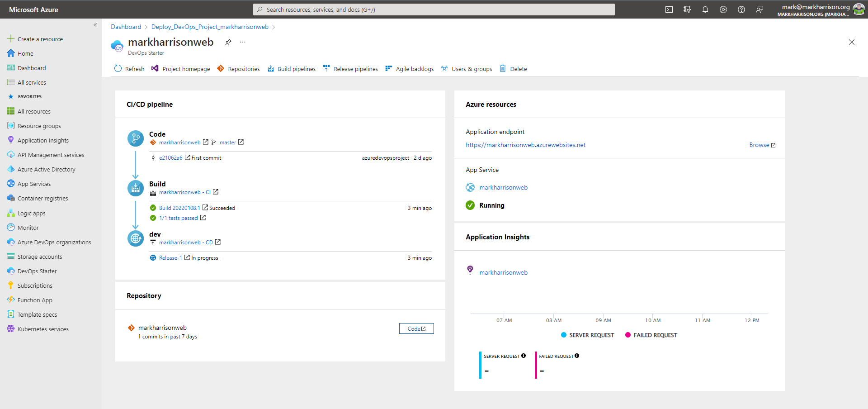Click the Code button in Repository
Viewport: 868px width, 409px height.
click(x=416, y=328)
